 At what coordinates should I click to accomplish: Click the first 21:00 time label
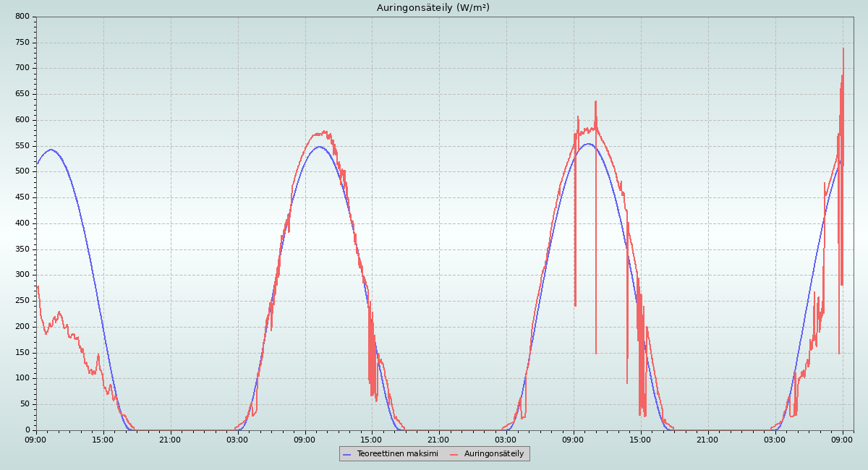pyautogui.click(x=171, y=439)
